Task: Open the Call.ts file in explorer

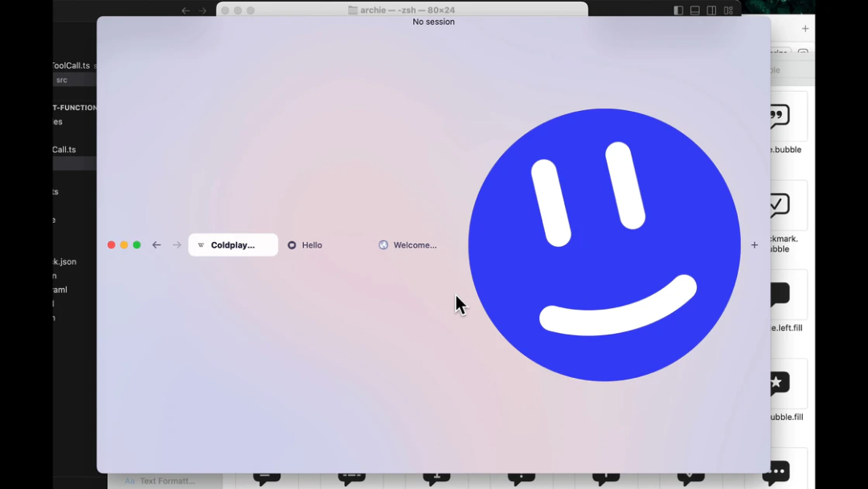Action: pyautogui.click(x=64, y=150)
